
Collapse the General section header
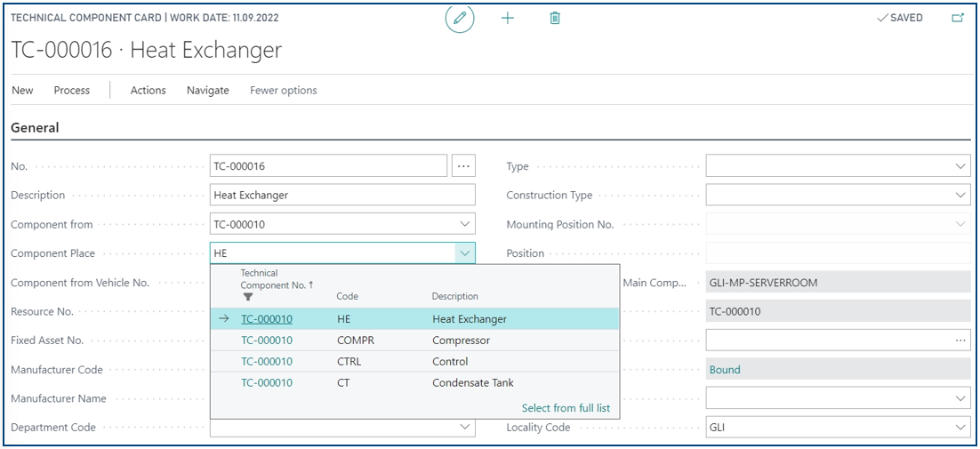pyautogui.click(x=35, y=127)
